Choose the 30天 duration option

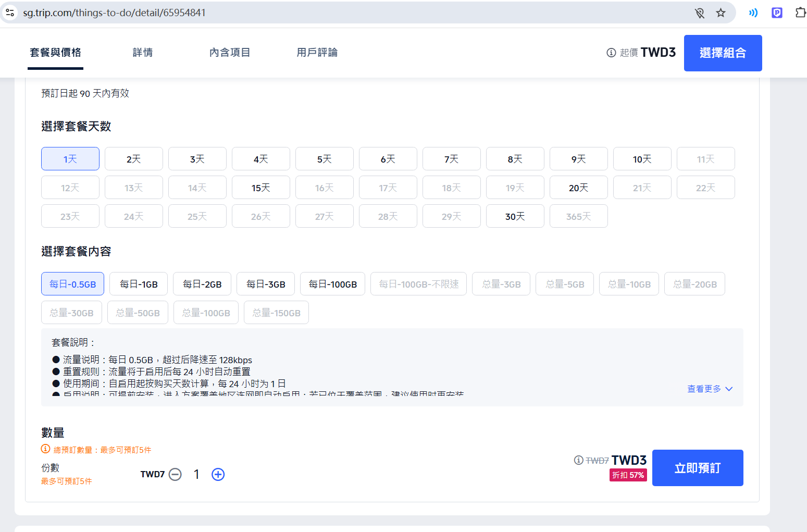pyautogui.click(x=515, y=216)
